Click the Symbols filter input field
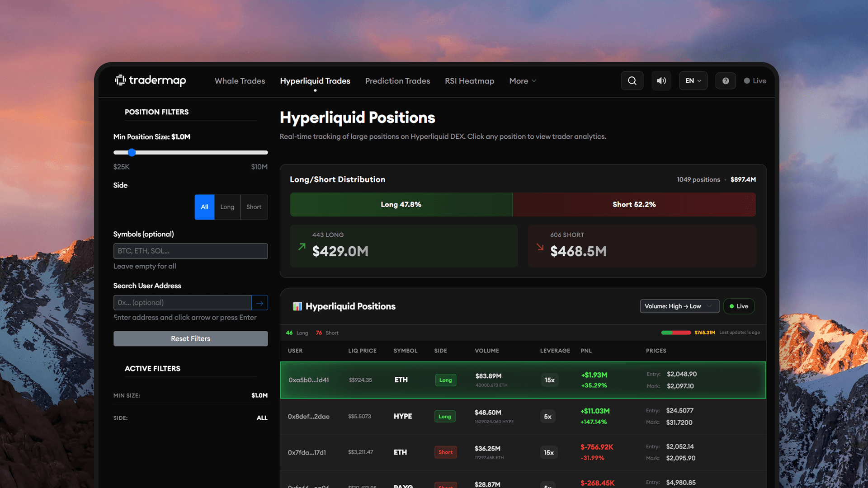 190,251
